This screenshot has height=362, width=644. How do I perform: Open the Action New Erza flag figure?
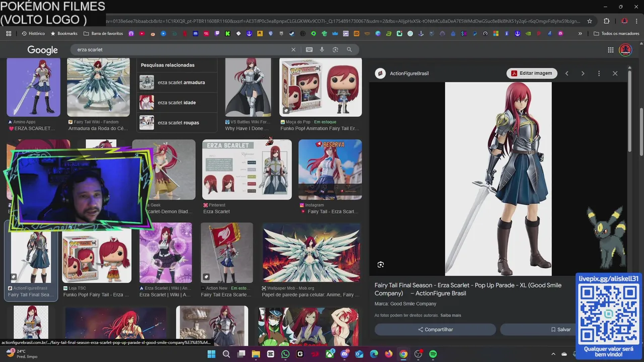click(226, 253)
